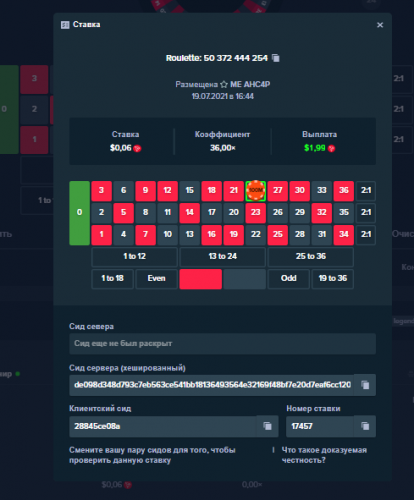This screenshot has width=414, height=500.
Task: Click the currency icon next to $0,06
Action: pyautogui.click(x=137, y=148)
